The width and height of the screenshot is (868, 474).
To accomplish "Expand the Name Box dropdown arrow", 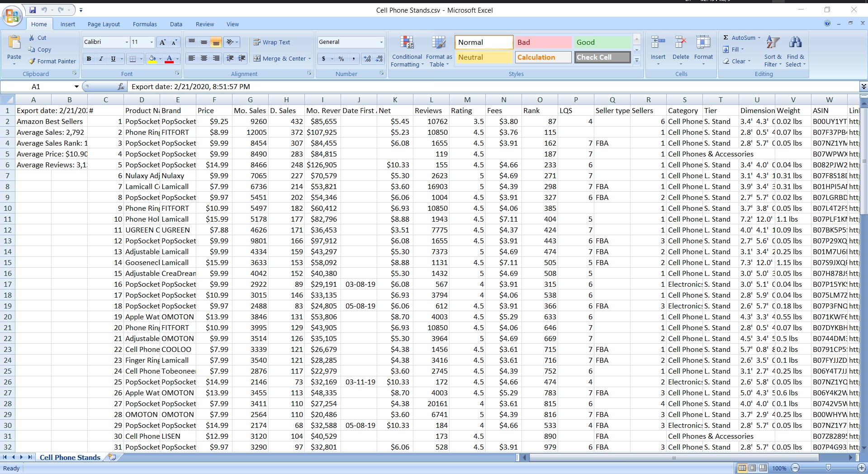I will [x=76, y=86].
